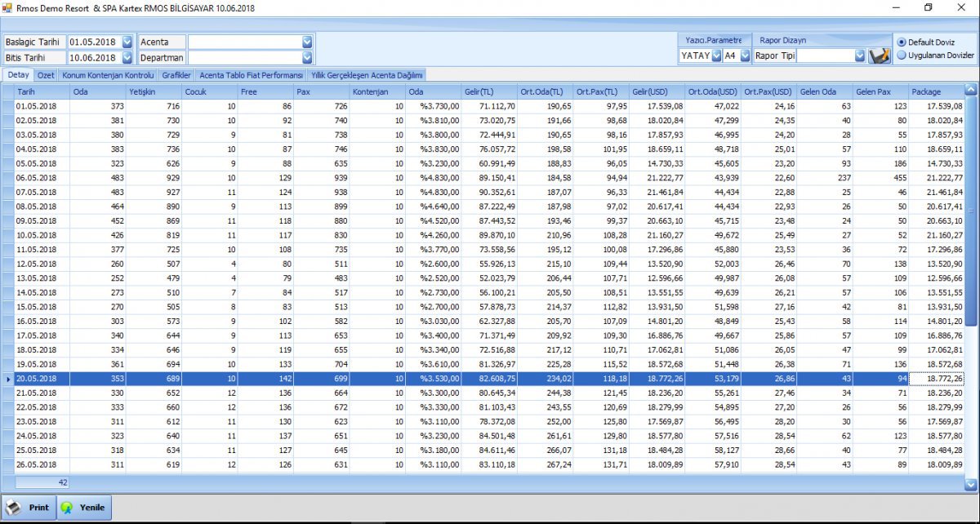Click the highlighted 20.05.2018 date cell
The width and height of the screenshot is (980, 524).
click(x=42, y=380)
